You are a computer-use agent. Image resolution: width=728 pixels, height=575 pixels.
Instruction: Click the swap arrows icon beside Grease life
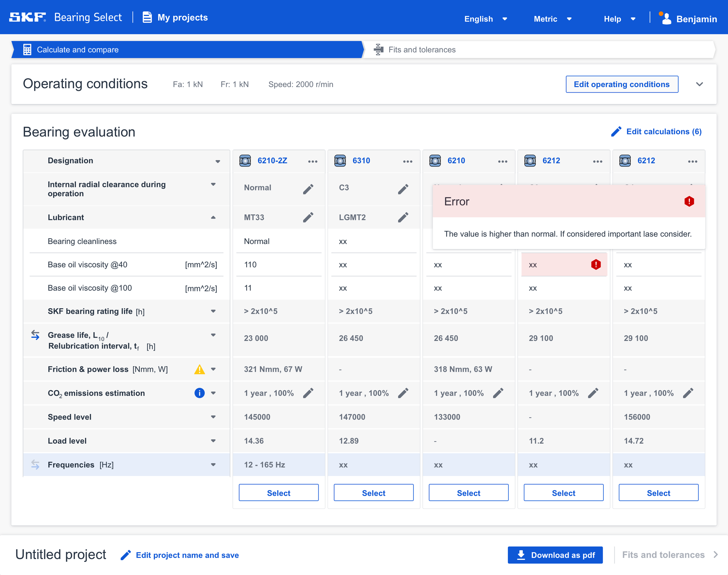(x=35, y=335)
